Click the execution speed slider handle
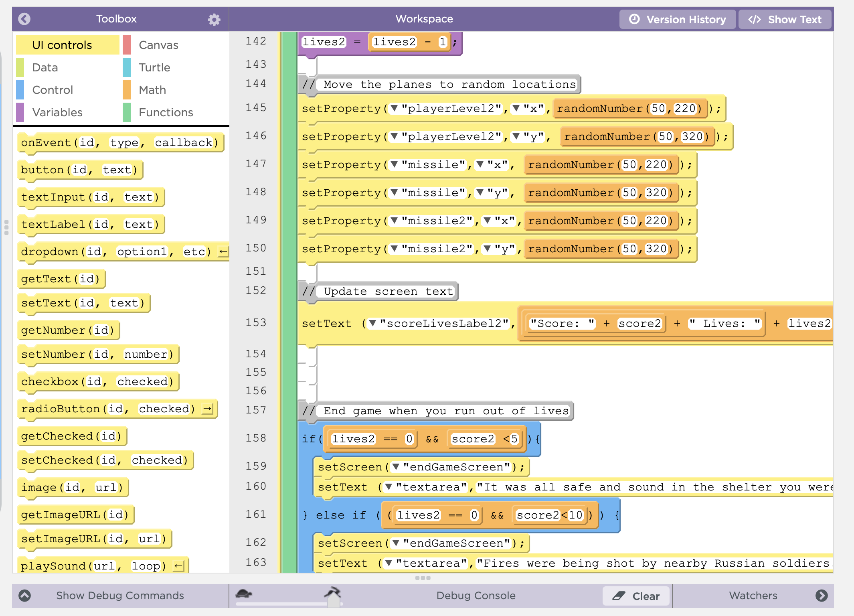854x616 pixels. 334,600
